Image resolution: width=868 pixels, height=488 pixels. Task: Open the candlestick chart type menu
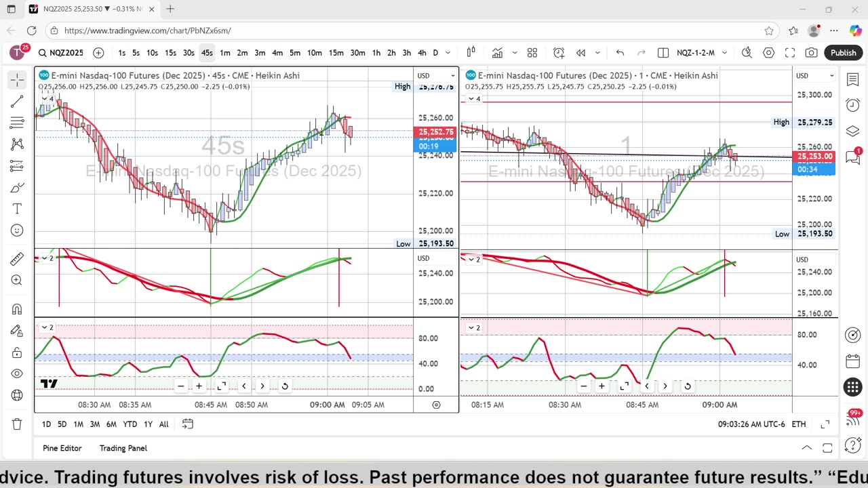pos(471,53)
